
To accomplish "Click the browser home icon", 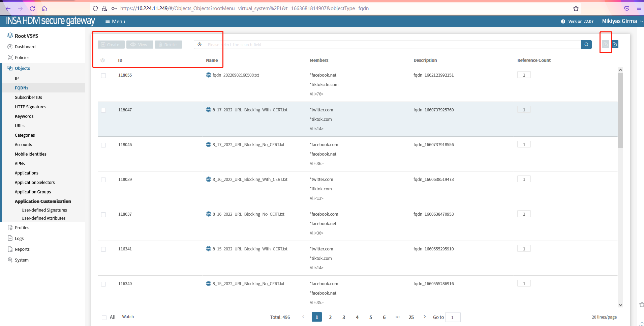I will [44, 8].
